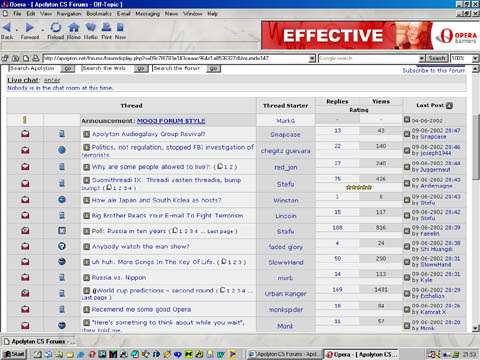The width and height of the screenshot is (480, 360).
Task: Open the URL address dropdown
Action: click(x=312, y=58)
